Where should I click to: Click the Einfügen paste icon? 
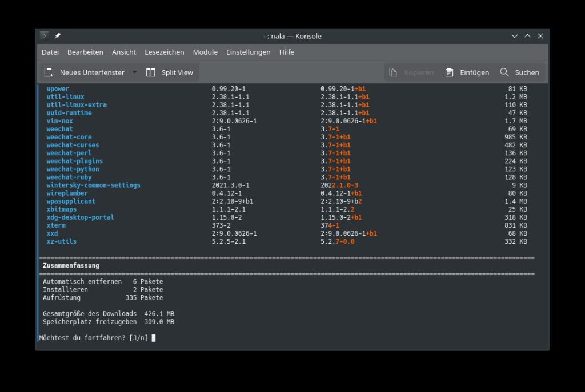tap(449, 72)
